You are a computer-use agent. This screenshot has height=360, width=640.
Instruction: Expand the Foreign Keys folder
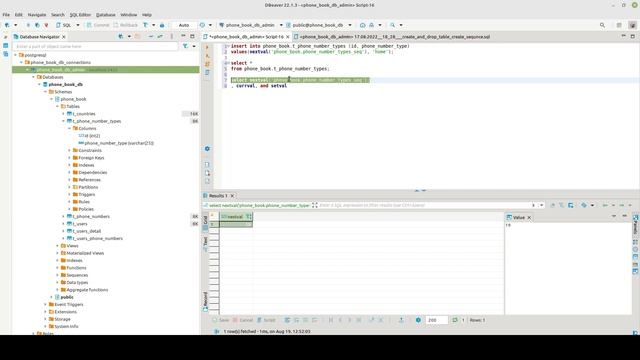pyautogui.click(x=69, y=158)
